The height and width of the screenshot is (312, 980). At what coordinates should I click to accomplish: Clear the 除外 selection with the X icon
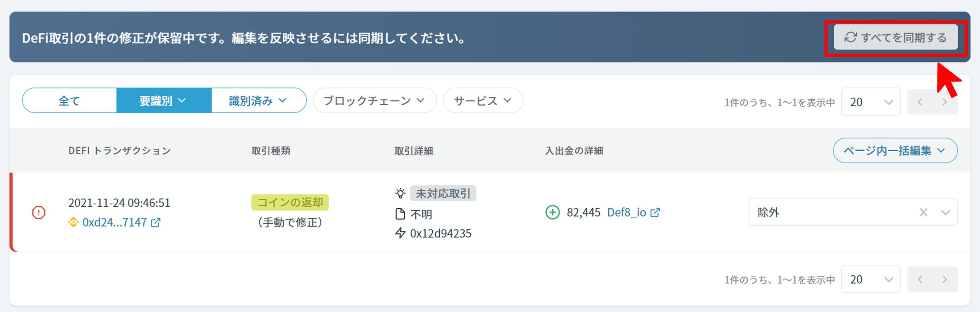coord(923,212)
